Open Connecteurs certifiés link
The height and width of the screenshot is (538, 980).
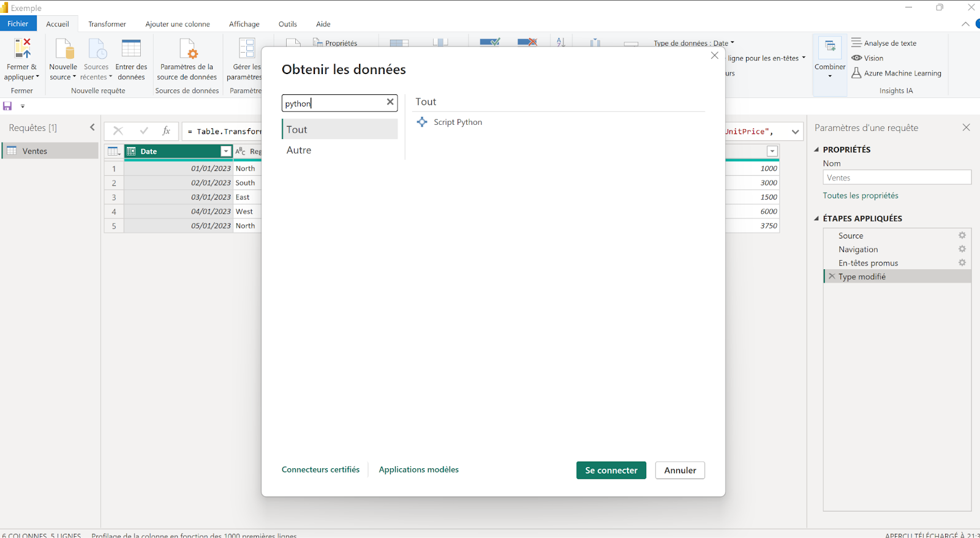(x=320, y=469)
